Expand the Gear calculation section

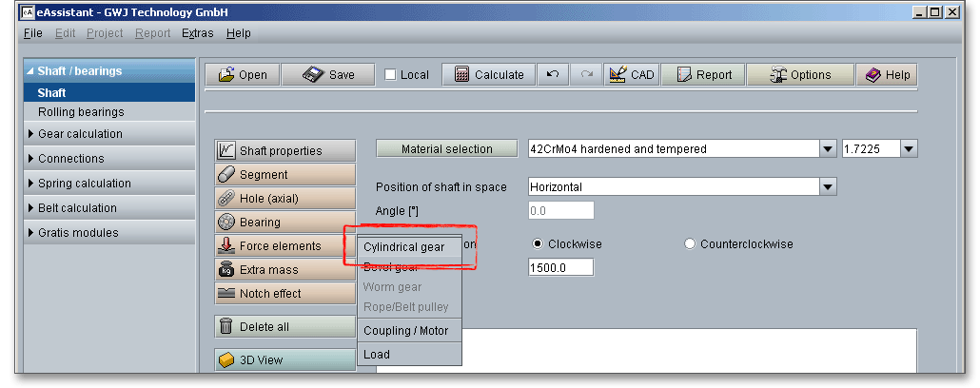80,134
